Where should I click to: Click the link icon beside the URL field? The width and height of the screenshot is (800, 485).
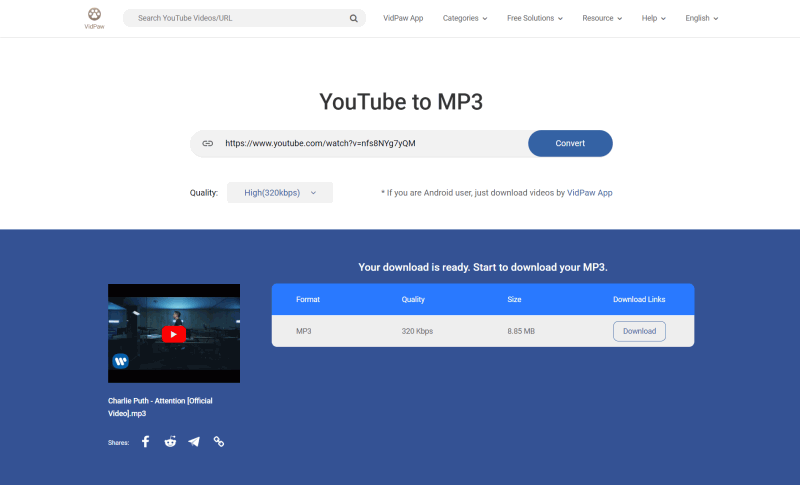pos(208,143)
